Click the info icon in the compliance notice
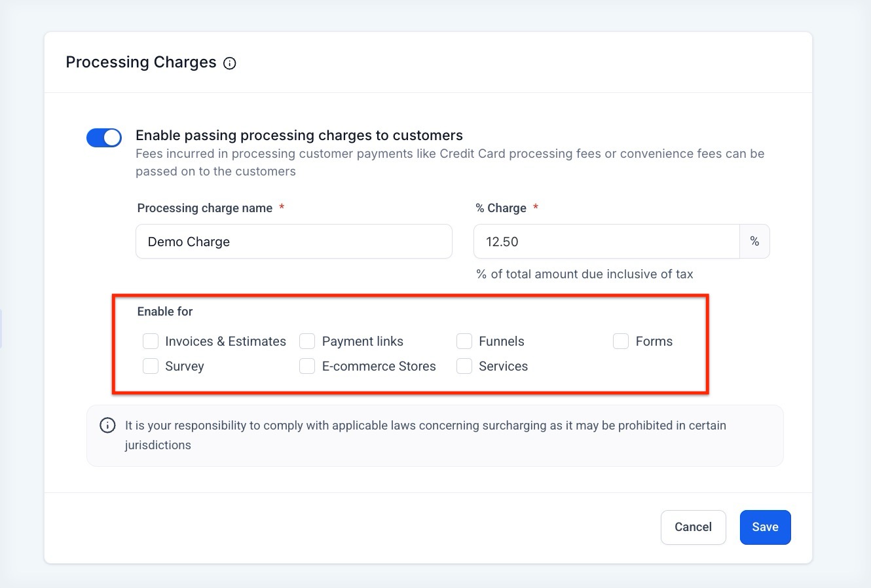 click(107, 426)
